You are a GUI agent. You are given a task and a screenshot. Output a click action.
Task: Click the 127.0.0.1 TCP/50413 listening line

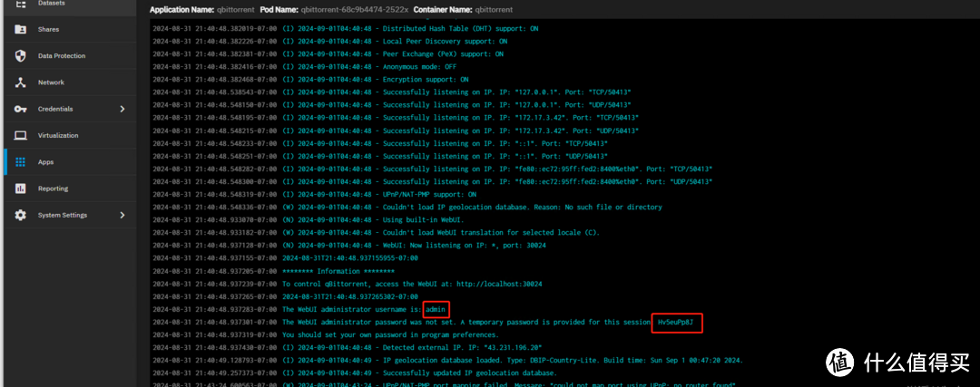pos(391,92)
